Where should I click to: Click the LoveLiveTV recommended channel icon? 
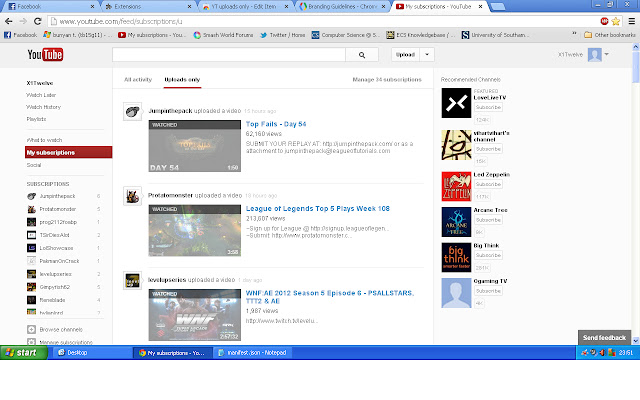455,103
